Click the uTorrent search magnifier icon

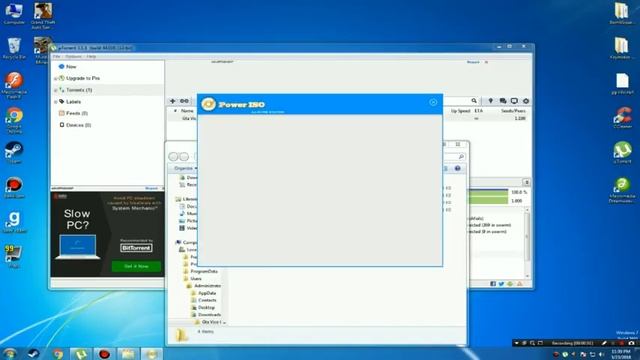pyautogui.click(x=474, y=101)
